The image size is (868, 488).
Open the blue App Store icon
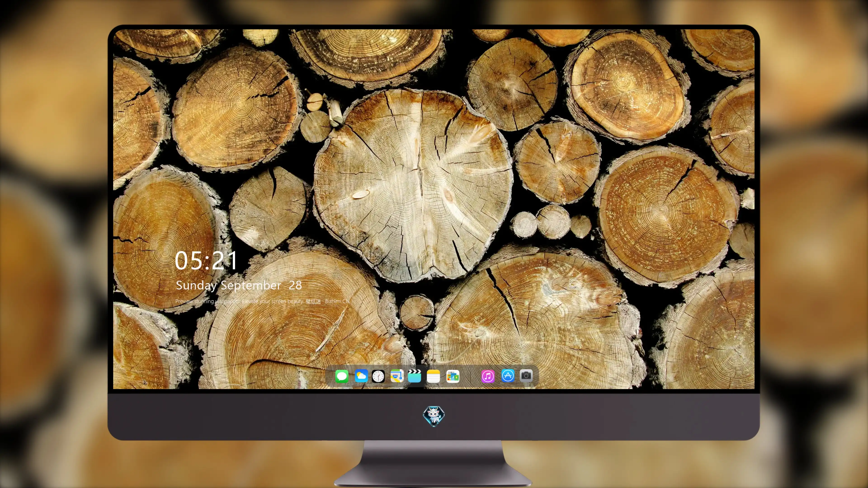pos(507,376)
